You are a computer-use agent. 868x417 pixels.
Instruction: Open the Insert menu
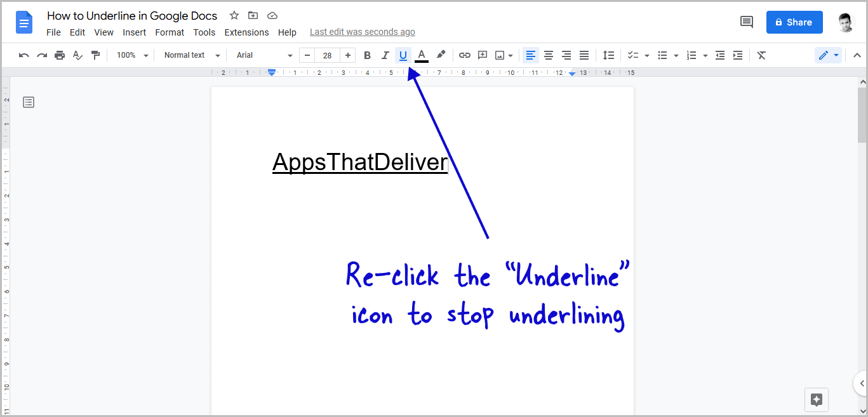pos(135,32)
